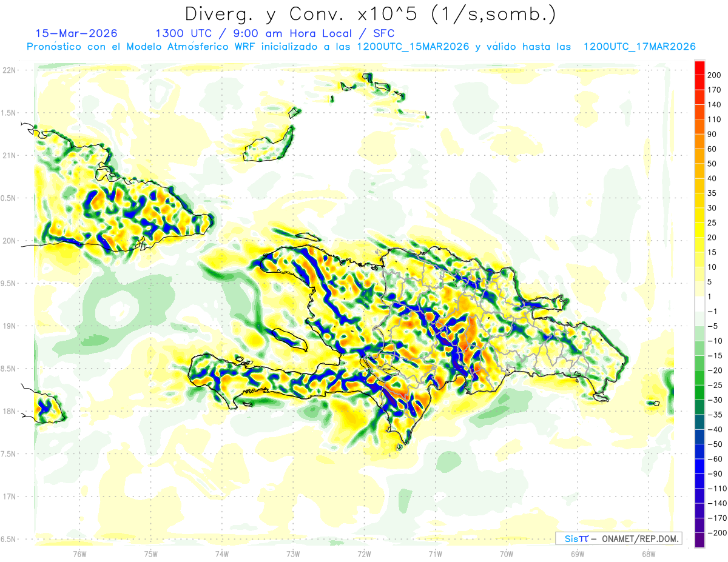Click the '1200UTC_17MAR2026' valid-until timestamp
Viewport: 728px width, 562px height.
(639, 47)
